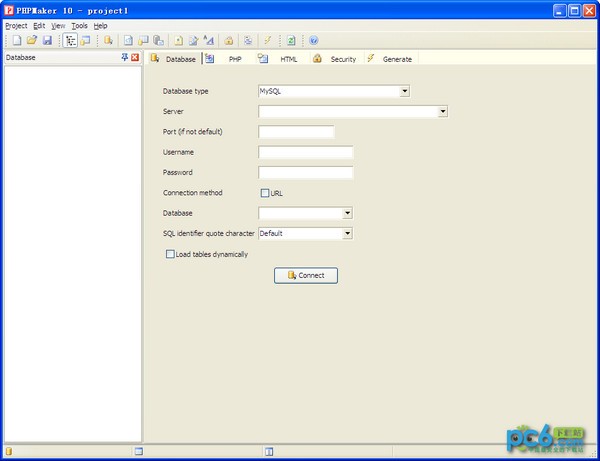This screenshot has width=600, height=461.
Task: Open the Project menu
Action: (16, 26)
